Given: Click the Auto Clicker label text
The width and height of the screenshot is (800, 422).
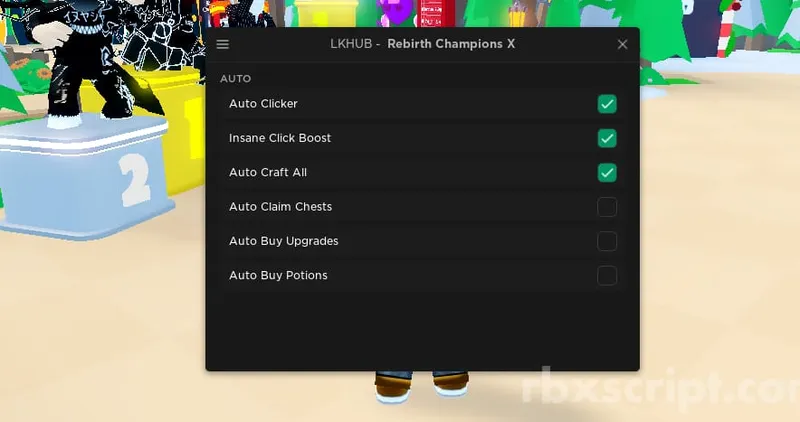Looking at the screenshot, I should click(x=263, y=104).
